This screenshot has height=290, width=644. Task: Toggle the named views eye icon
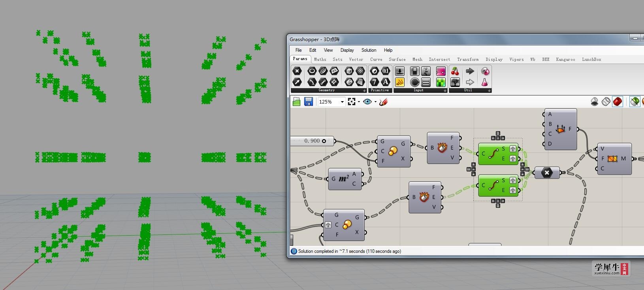coord(367,102)
